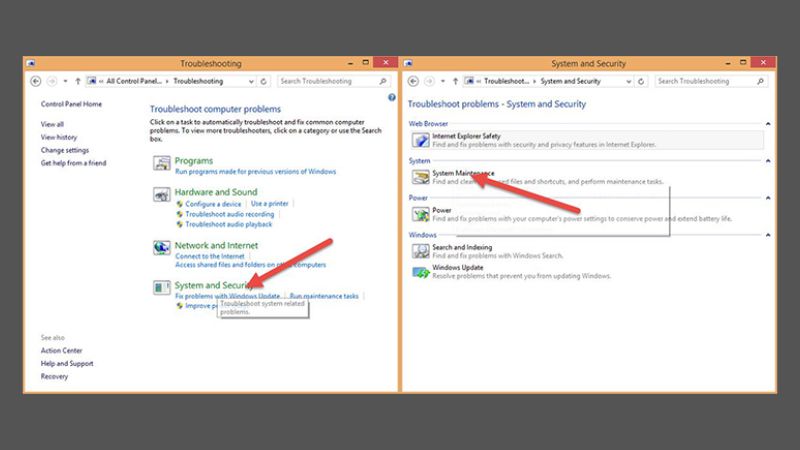Refresh the Troubleshooting window address bar
800x450 pixels.
click(264, 81)
